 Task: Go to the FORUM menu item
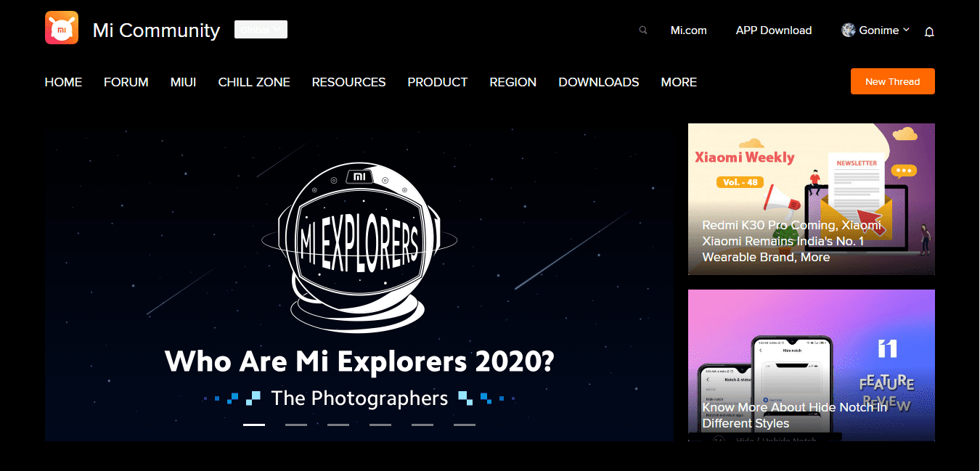point(126,82)
